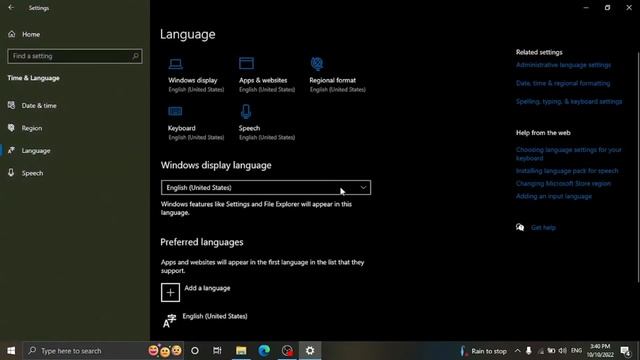Click the Windows display tile label
This screenshot has height=360, width=640.
click(193, 80)
